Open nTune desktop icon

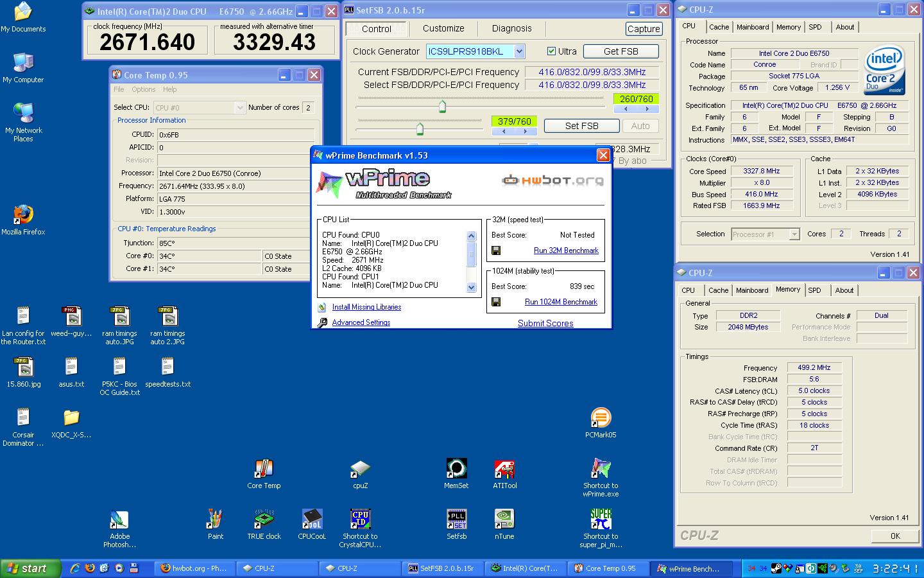point(504,524)
